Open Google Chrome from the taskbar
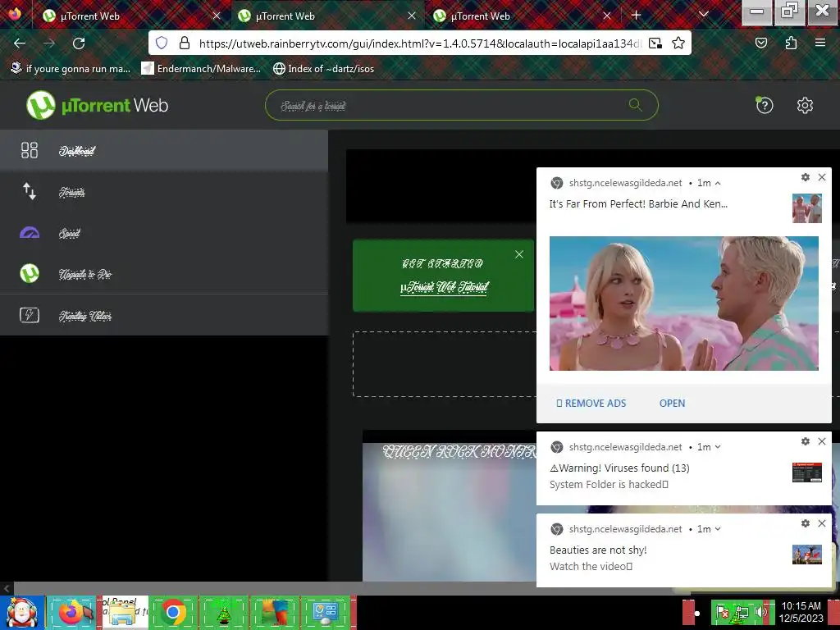The image size is (840, 630). tap(173, 612)
